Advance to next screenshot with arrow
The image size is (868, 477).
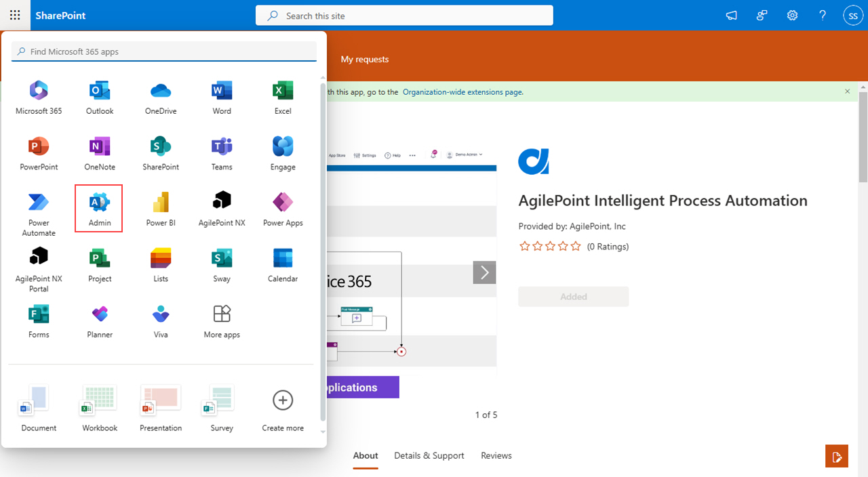point(484,272)
